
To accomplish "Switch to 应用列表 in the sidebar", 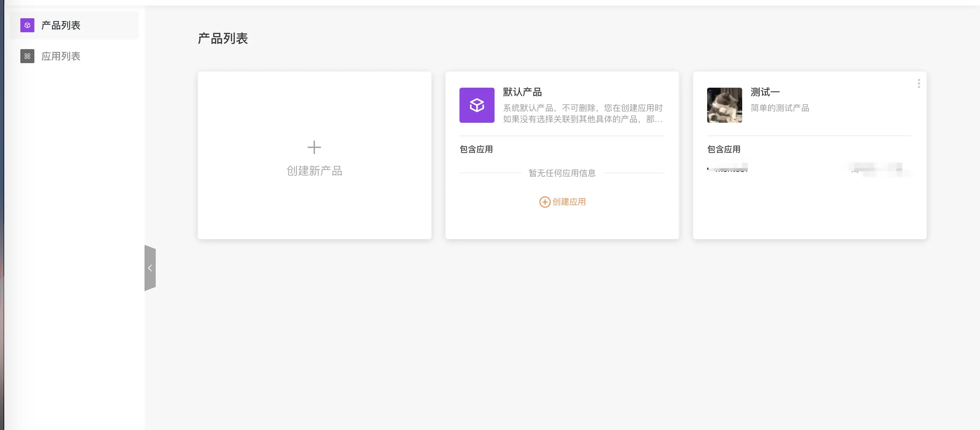I will pyautogui.click(x=61, y=56).
